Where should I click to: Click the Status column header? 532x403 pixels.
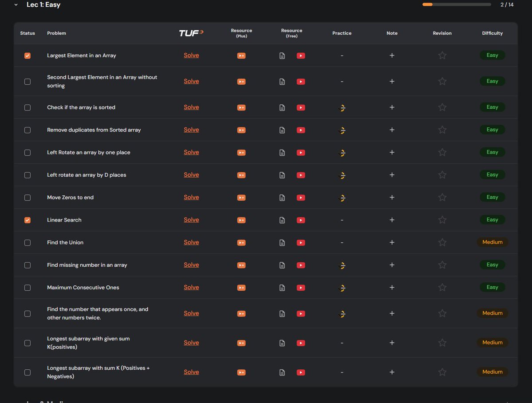28,33
